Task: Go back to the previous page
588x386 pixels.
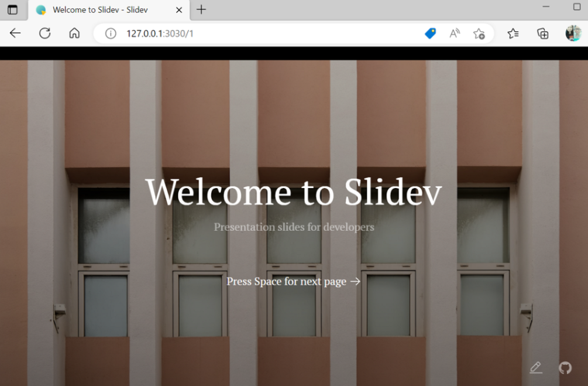Action: tap(15, 33)
